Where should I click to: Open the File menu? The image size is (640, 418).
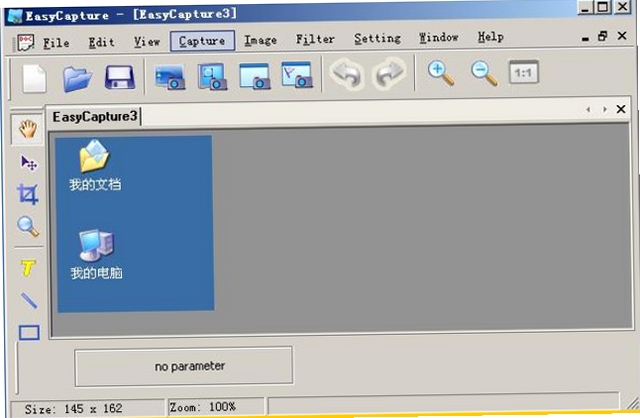(x=56, y=42)
